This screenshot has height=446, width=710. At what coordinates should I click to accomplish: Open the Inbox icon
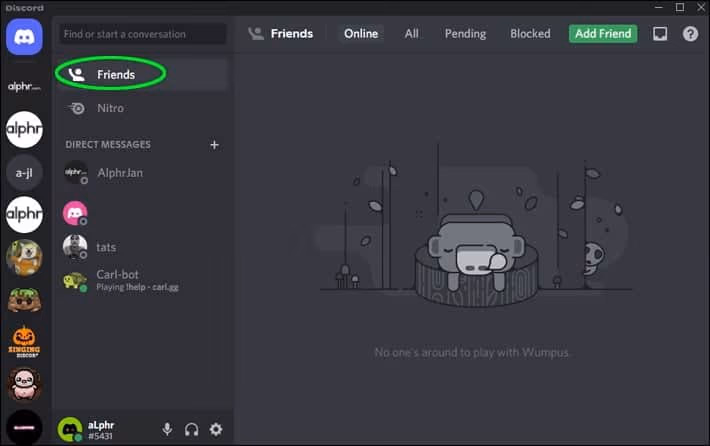[660, 34]
